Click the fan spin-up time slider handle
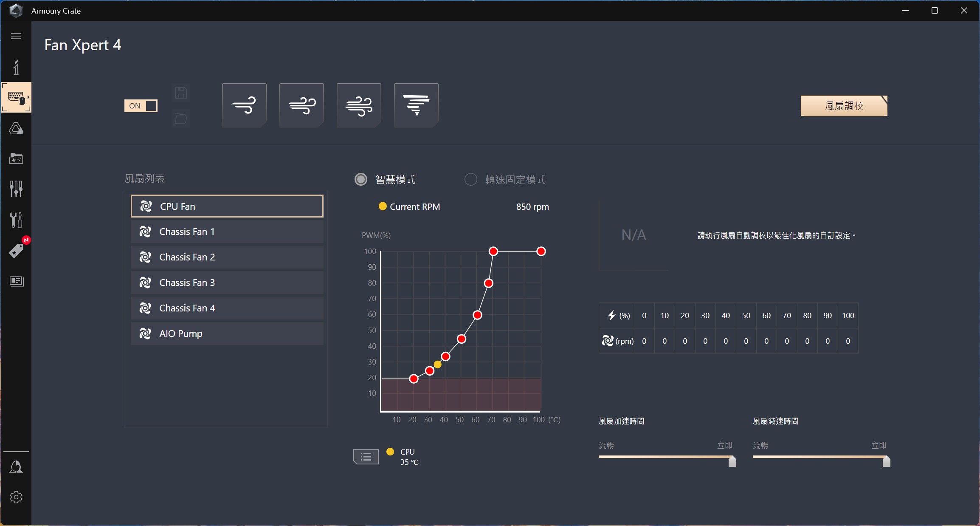 tap(732, 461)
